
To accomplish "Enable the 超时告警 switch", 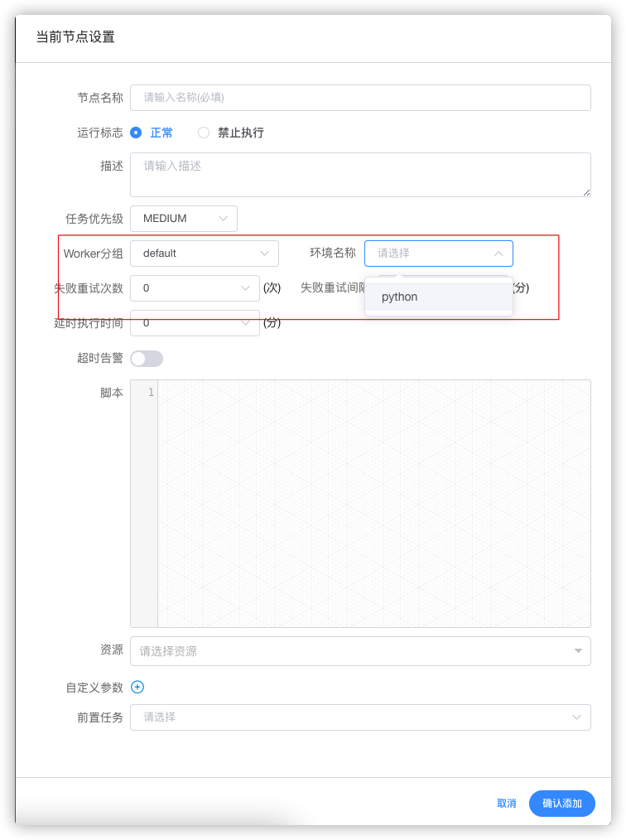I will point(147,358).
